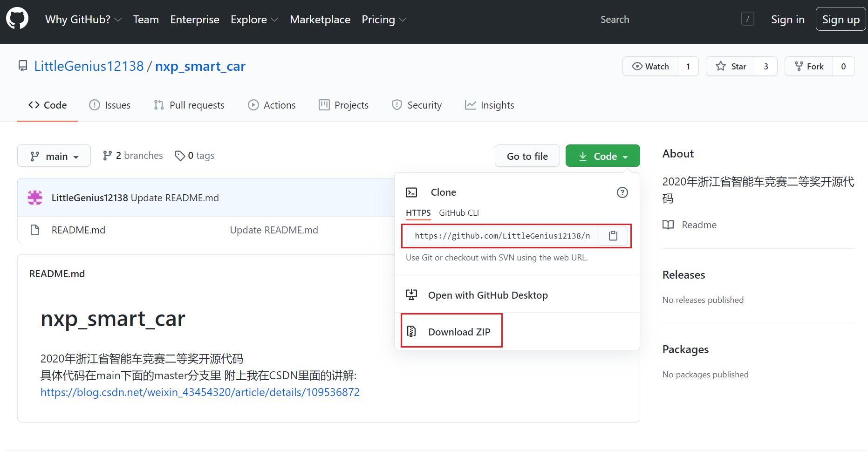The height and width of the screenshot is (451, 868).
Task: Open the CSDN blog article link
Action: [x=200, y=392]
